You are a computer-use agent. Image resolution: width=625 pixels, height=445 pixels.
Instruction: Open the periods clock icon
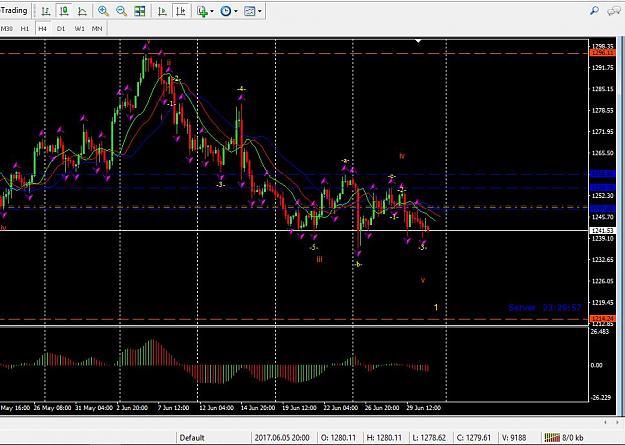tap(226, 11)
